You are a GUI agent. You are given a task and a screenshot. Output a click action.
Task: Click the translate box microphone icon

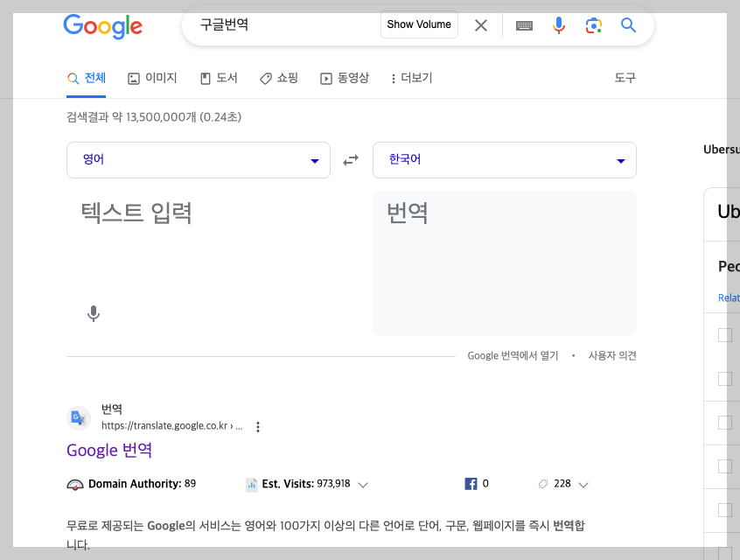[94, 313]
